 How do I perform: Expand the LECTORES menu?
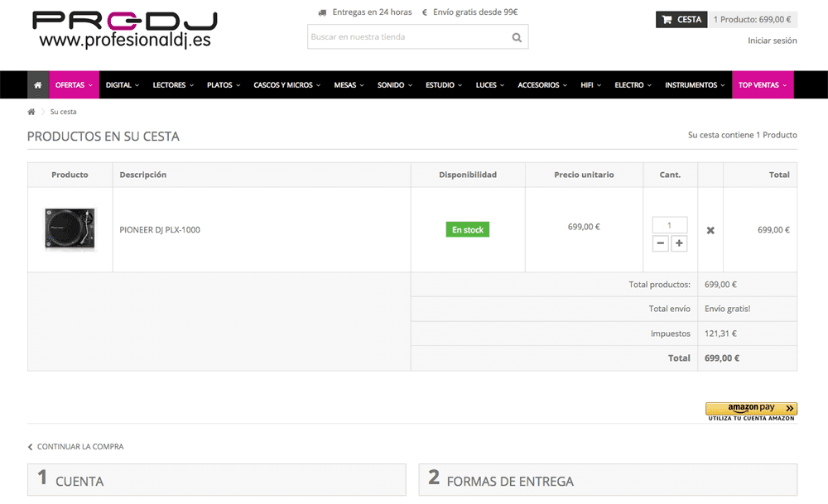tap(173, 85)
